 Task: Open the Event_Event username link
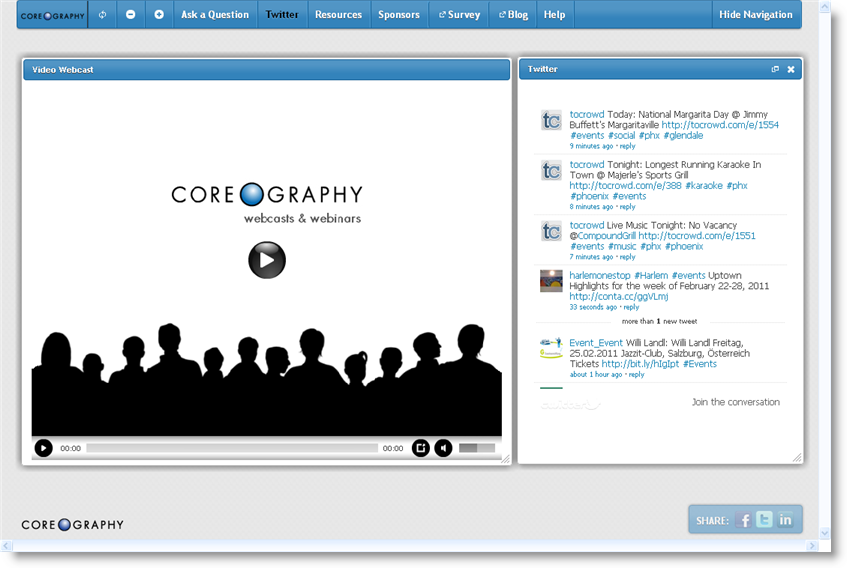point(596,343)
